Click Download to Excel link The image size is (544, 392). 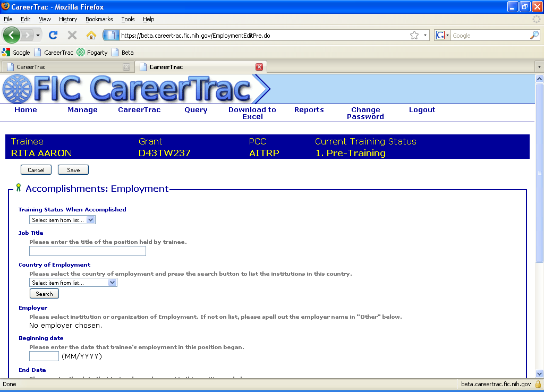pyautogui.click(x=252, y=113)
